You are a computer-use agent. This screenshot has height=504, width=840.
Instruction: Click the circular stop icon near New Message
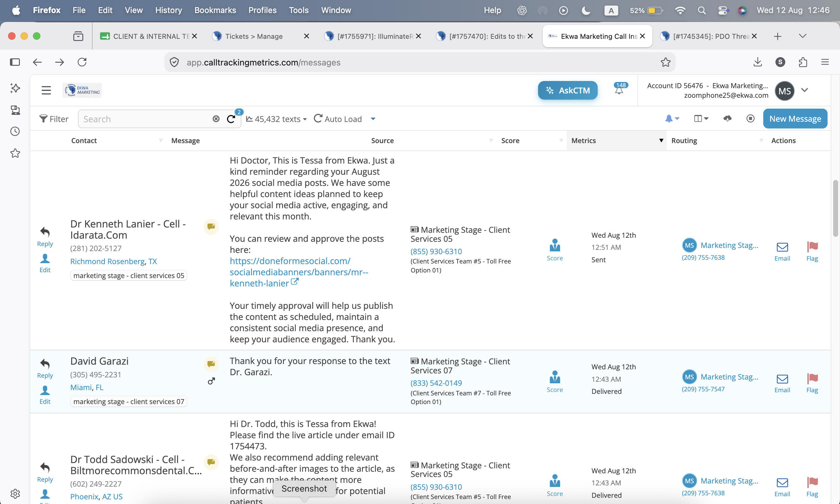point(750,119)
